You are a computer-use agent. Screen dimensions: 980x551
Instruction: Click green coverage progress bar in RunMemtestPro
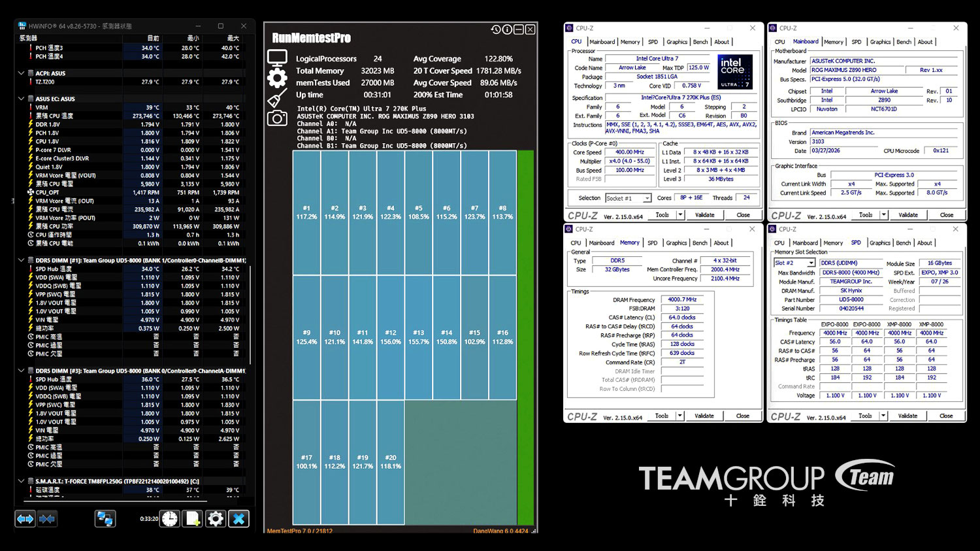pos(525,337)
